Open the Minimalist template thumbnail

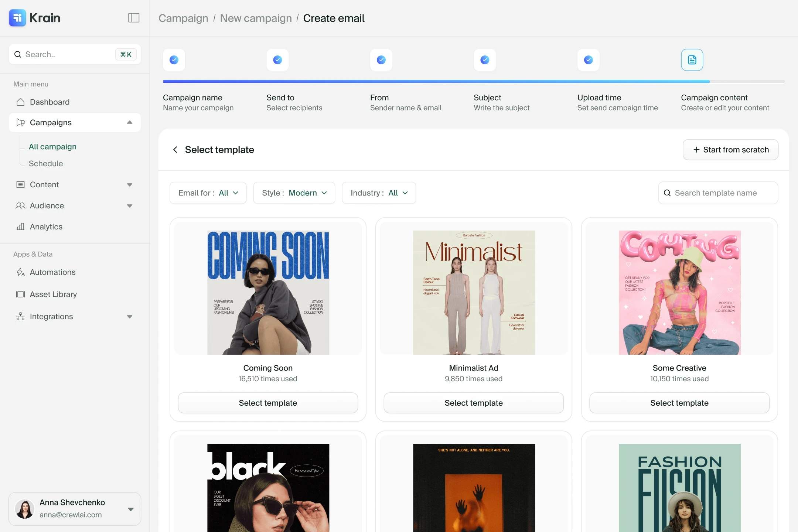pos(474,293)
